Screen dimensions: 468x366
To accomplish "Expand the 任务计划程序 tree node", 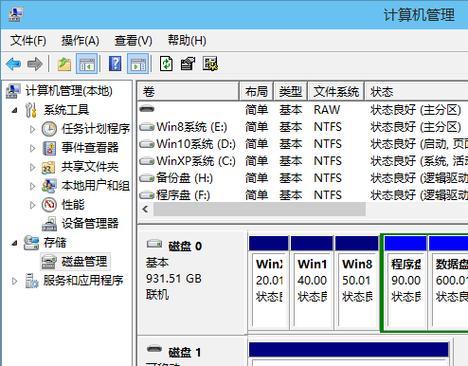I will click(32, 129).
